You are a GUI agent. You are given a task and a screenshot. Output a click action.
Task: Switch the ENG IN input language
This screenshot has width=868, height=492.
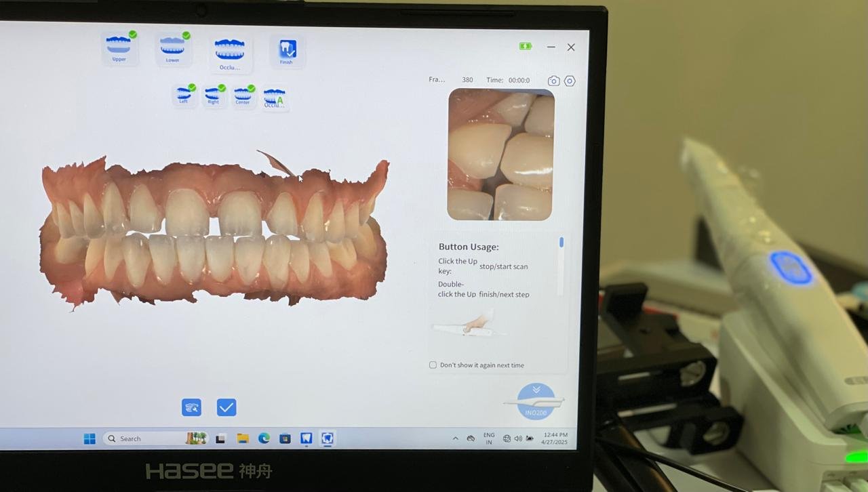[x=489, y=438]
